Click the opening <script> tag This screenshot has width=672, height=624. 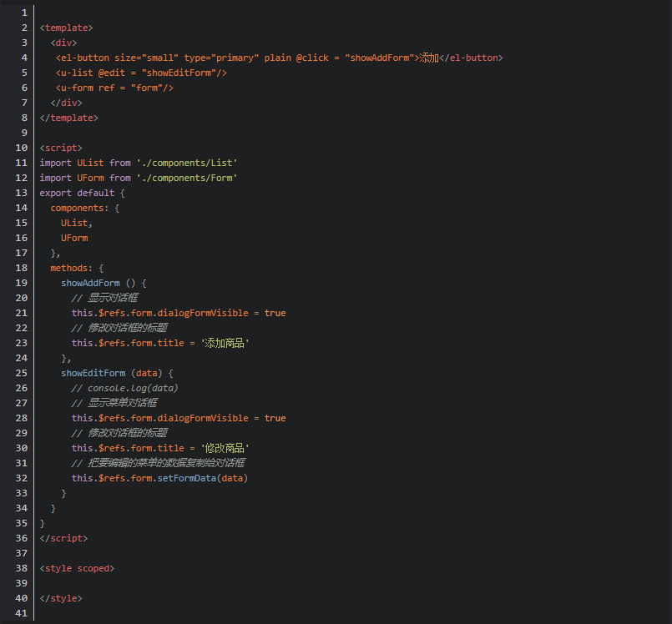click(61, 148)
